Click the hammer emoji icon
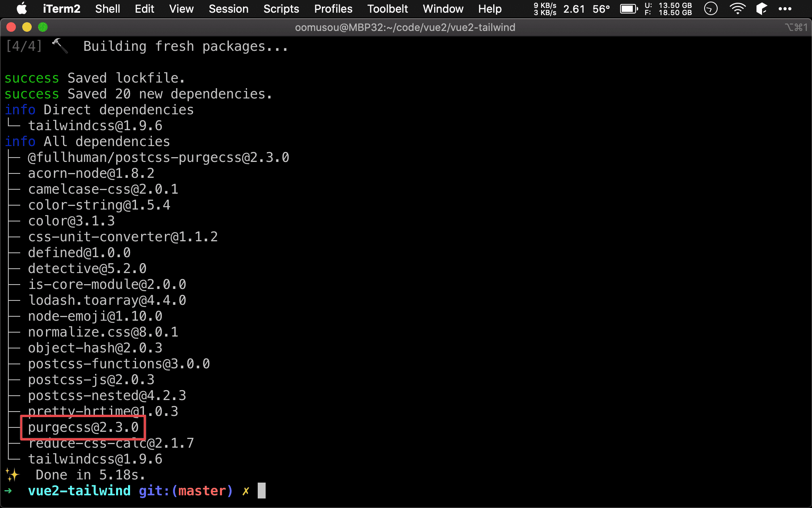The height and width of the screenshot is (508, 812). tap(60, 46)
